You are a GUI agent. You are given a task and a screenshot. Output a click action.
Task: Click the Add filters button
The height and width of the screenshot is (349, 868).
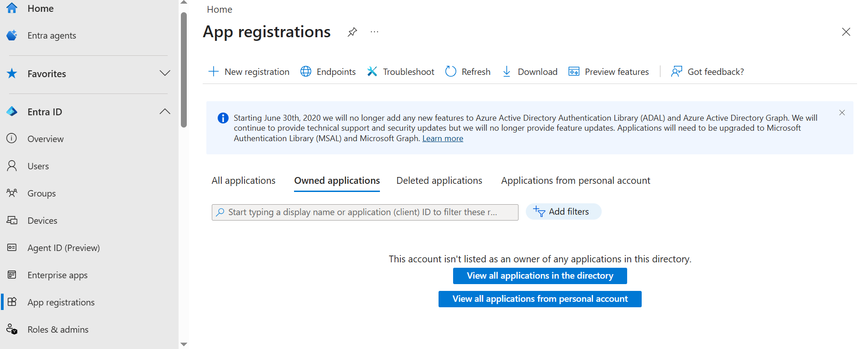(563, 212)
